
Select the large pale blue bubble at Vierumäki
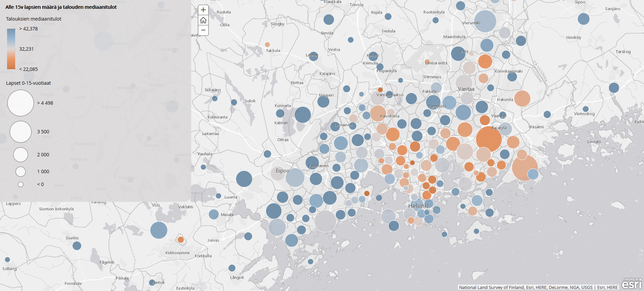click(485, 21)
